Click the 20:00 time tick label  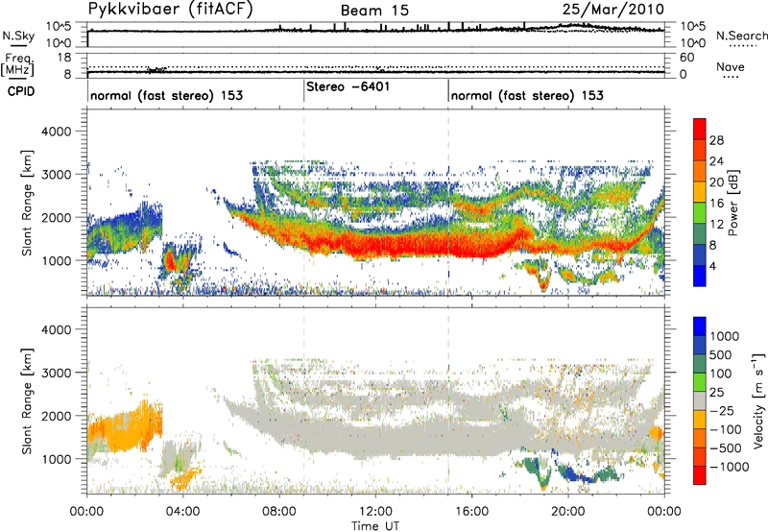[567, 512]
